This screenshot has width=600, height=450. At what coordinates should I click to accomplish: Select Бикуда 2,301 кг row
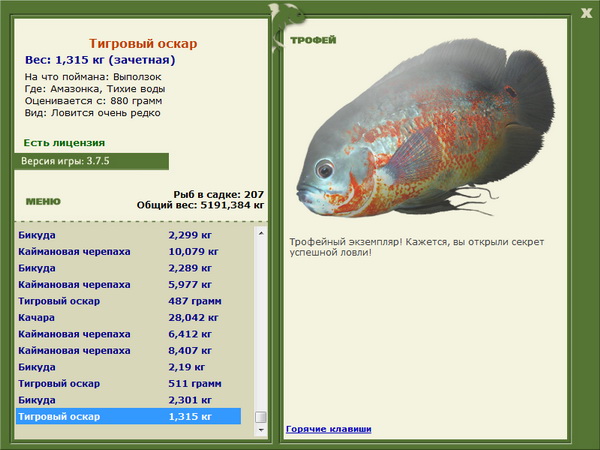click(x=129, y=399)
